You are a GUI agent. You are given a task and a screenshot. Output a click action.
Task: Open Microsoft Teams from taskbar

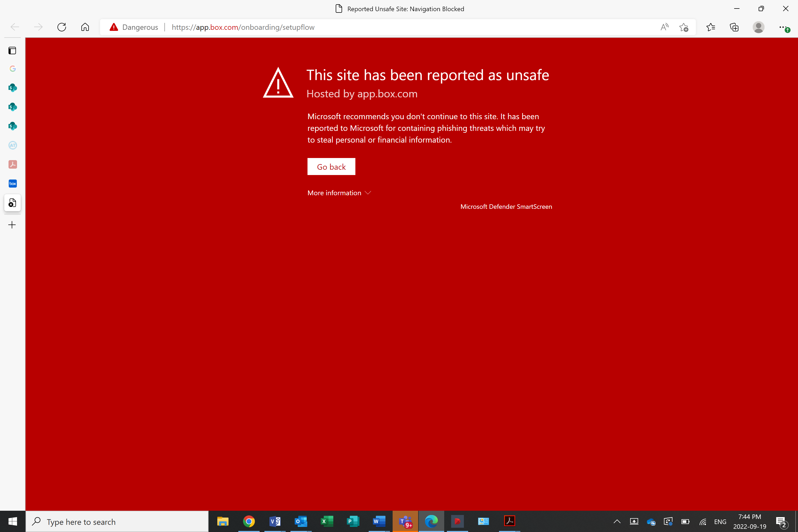pos(405,521)
